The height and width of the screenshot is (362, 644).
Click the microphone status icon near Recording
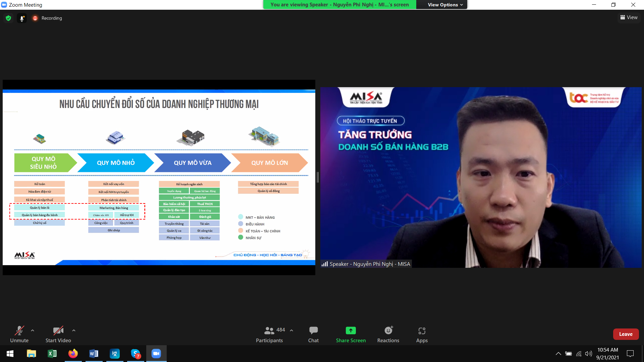tap(22, 18)
